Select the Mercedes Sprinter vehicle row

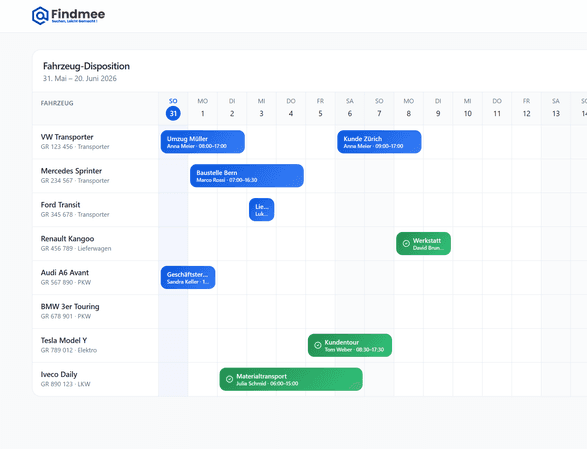pyautogui.click(x=95, y=176)
